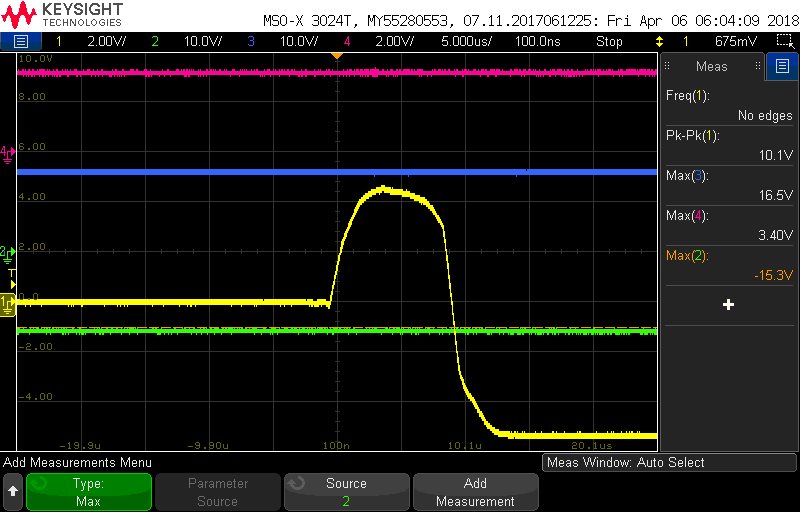Click the 16.5V value
800x512 pixels.
coord(776,195)
